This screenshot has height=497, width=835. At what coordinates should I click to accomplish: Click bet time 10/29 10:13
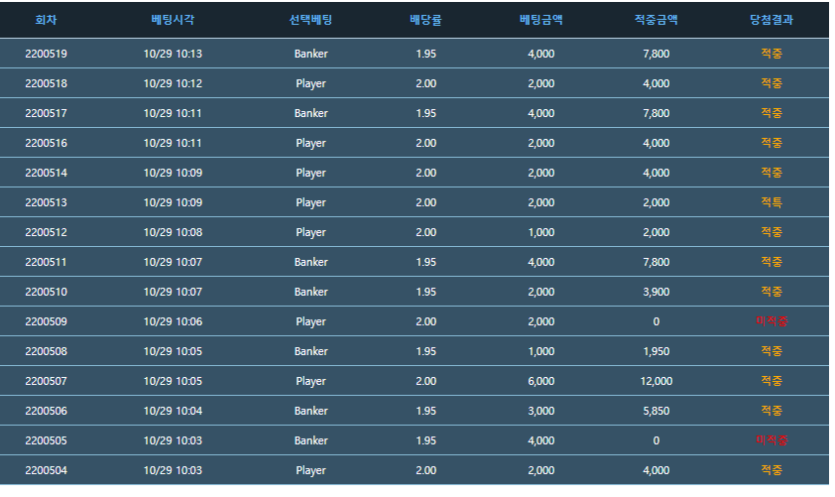pos(173,54)
